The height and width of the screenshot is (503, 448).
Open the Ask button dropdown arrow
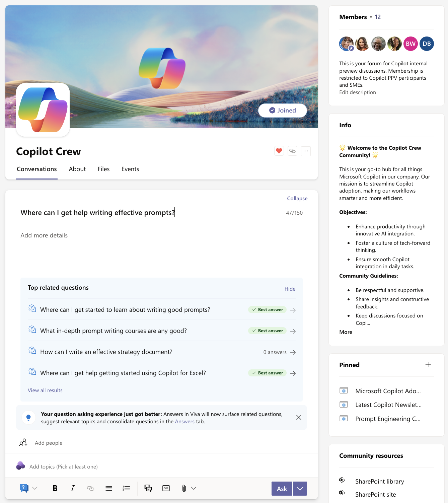point(299,488)
